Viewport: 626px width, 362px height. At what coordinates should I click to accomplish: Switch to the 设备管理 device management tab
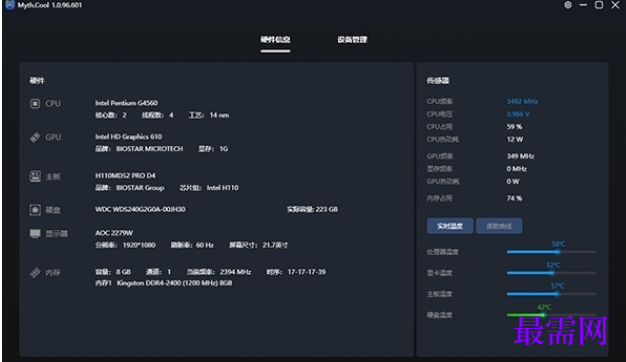coord(352,40)
